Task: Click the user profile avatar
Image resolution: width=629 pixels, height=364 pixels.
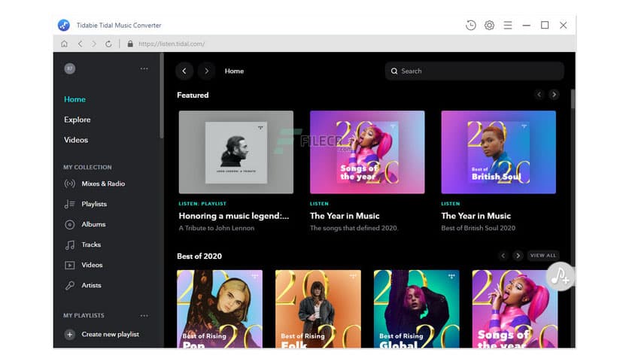Action: coord(70,68)
